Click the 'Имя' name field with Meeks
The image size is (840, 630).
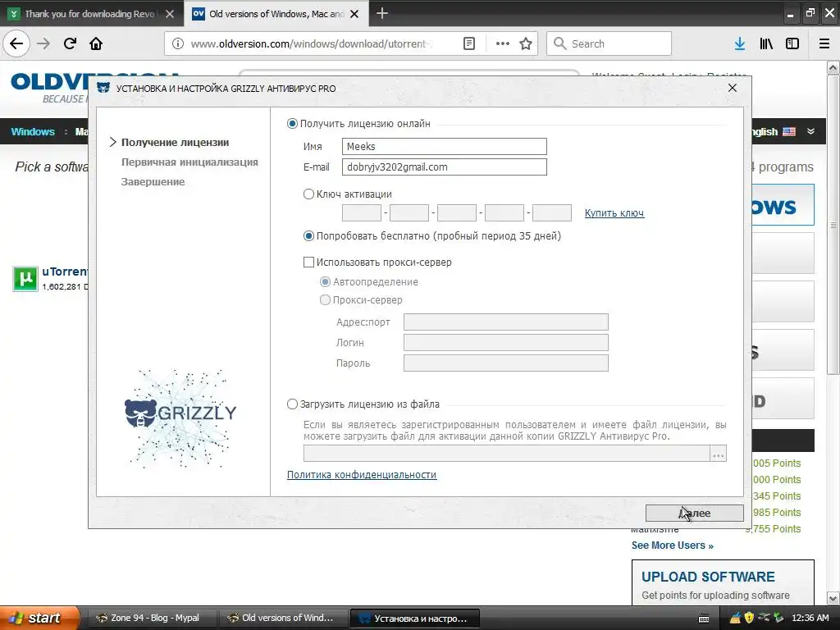pos(444,146)
